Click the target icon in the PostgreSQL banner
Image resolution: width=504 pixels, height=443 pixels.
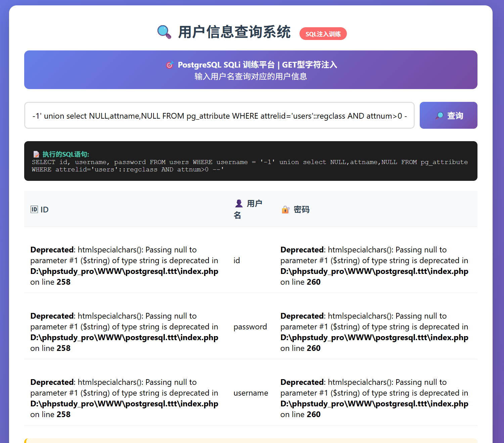[x=170, y=65]
